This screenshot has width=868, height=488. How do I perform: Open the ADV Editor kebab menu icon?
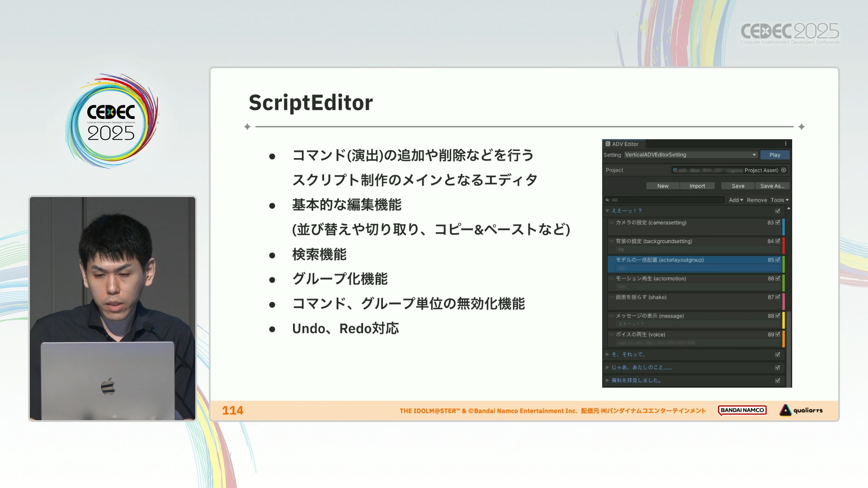point(786,144)
